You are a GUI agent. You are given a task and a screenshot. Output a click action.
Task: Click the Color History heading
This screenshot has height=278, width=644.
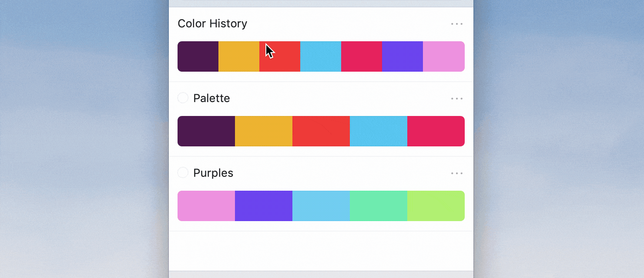click(212, 23)
